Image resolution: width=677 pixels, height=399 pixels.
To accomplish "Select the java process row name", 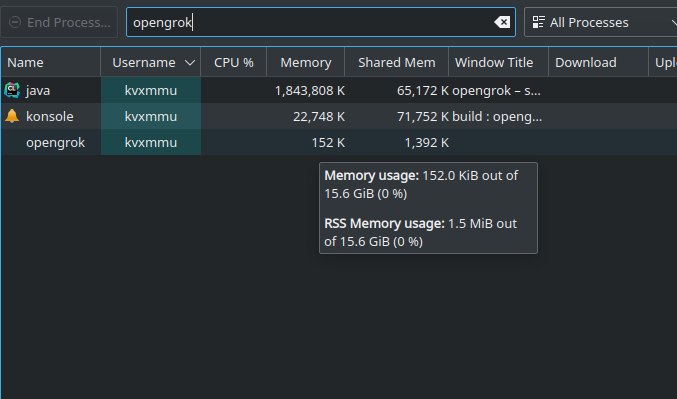I will pyautogui.click(x=38, y=91).
